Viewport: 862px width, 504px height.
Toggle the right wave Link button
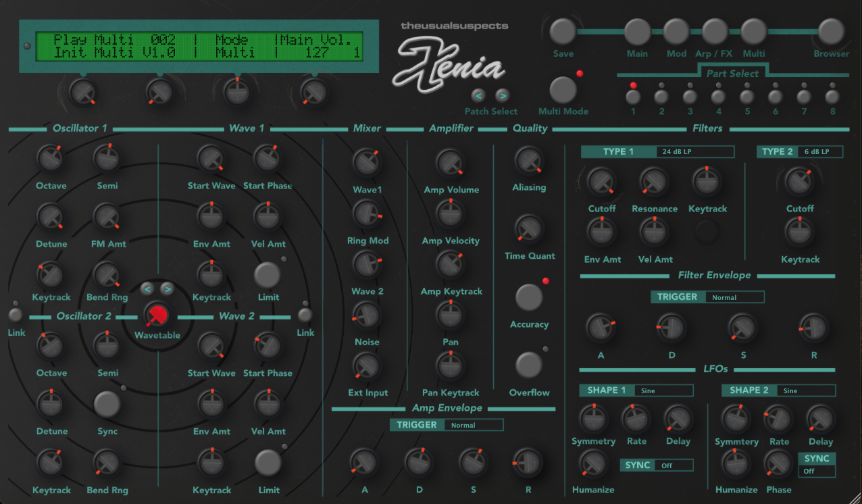tap(305, 315)
